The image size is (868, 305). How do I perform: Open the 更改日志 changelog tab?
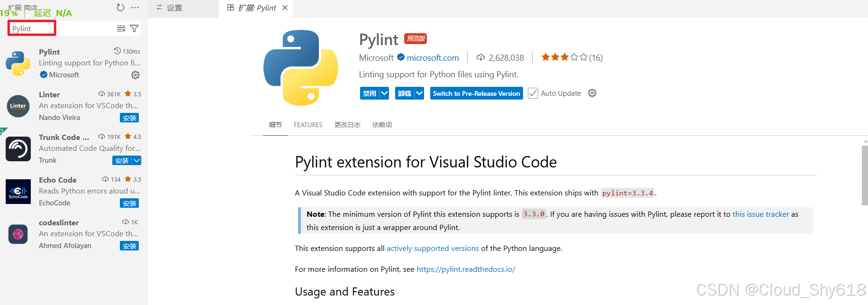(x=347, y=125)
